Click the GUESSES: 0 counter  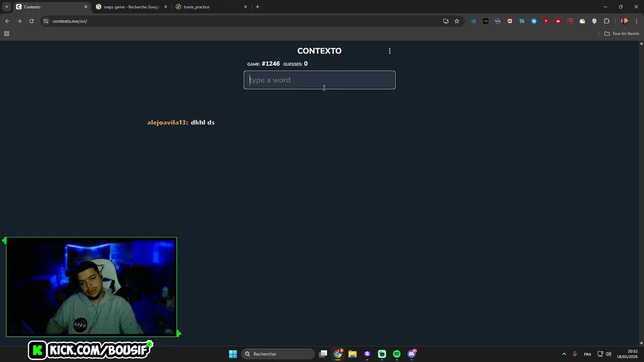295,64
